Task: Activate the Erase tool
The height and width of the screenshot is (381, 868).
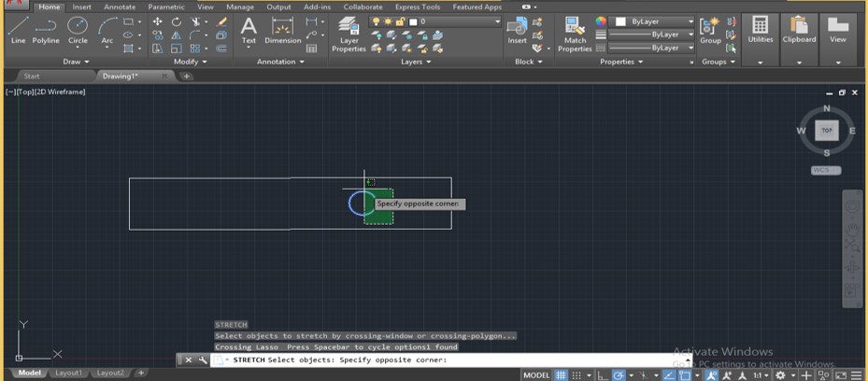Action: [x=221, y=21]
